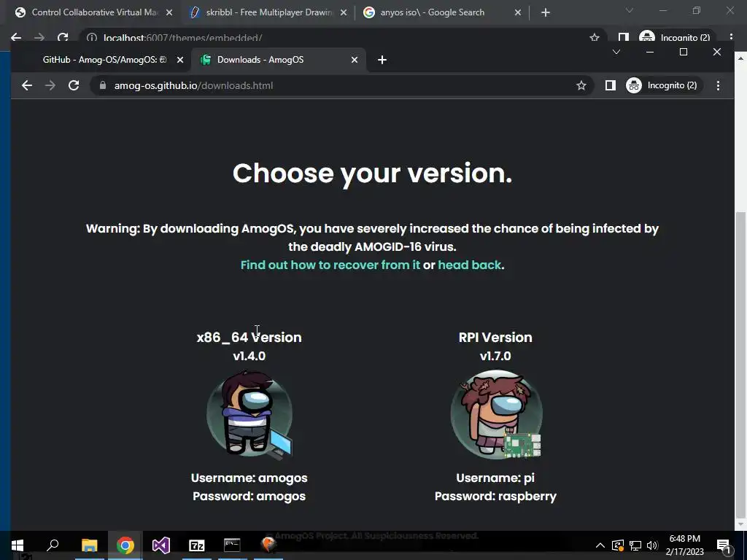Show hidden system tray icons

point(600,545)
